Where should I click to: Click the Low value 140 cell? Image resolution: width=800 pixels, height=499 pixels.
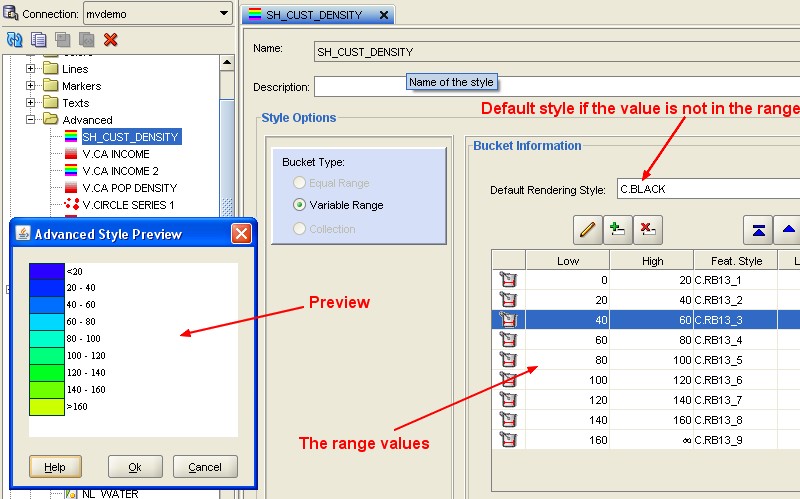point(567,420)
